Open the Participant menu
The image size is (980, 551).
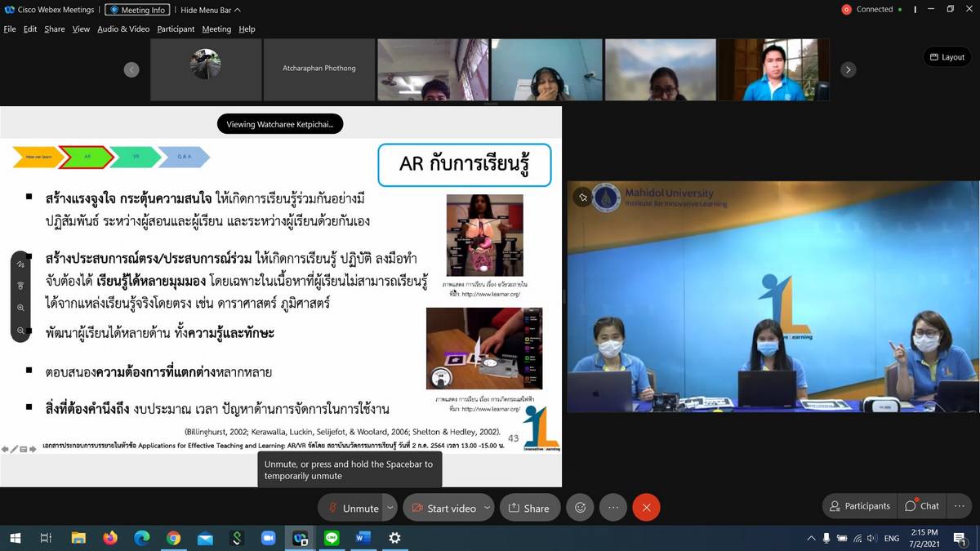pos(176,29)
